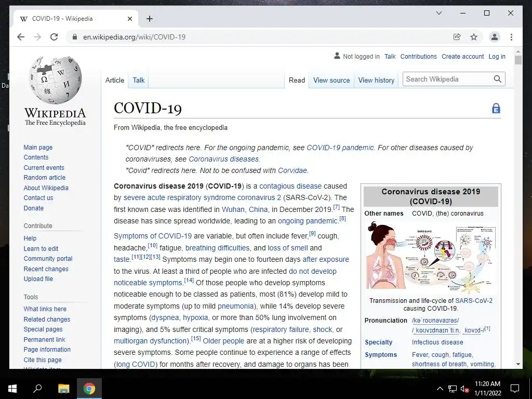Image resolution: width=532 pixels, height=399 pixels.
Task: Open Windows taskbar search
Action: [x=37, y=388]
